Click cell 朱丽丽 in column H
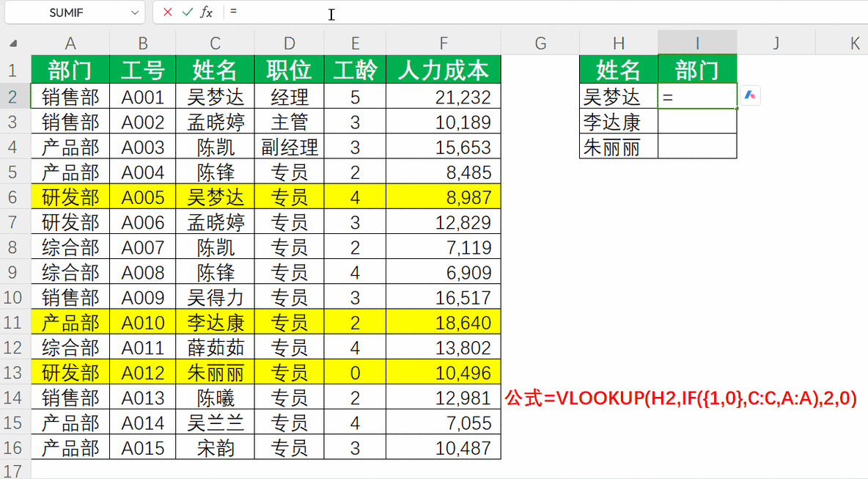The width and height of the screenshot is (868, 479). coord(619,147)
